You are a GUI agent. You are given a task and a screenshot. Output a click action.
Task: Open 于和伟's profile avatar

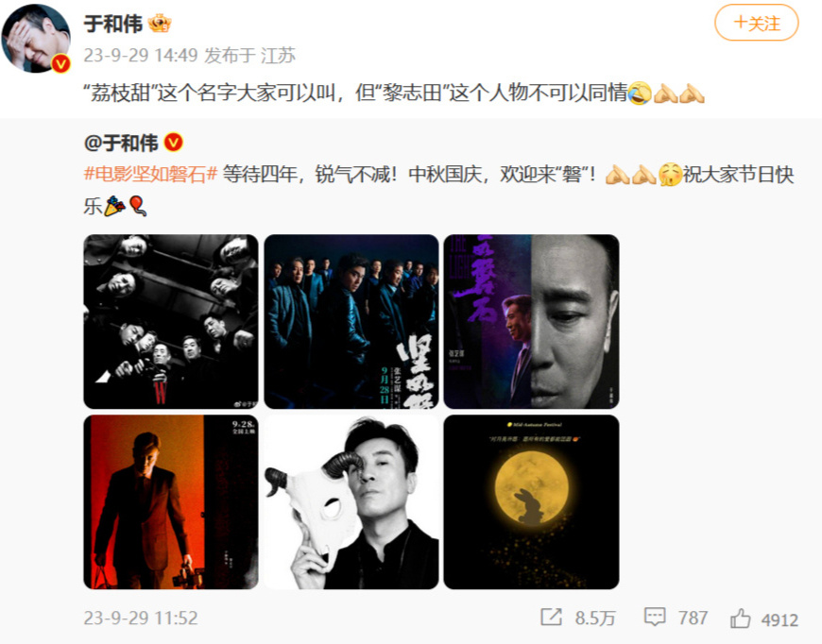(36, 39)
